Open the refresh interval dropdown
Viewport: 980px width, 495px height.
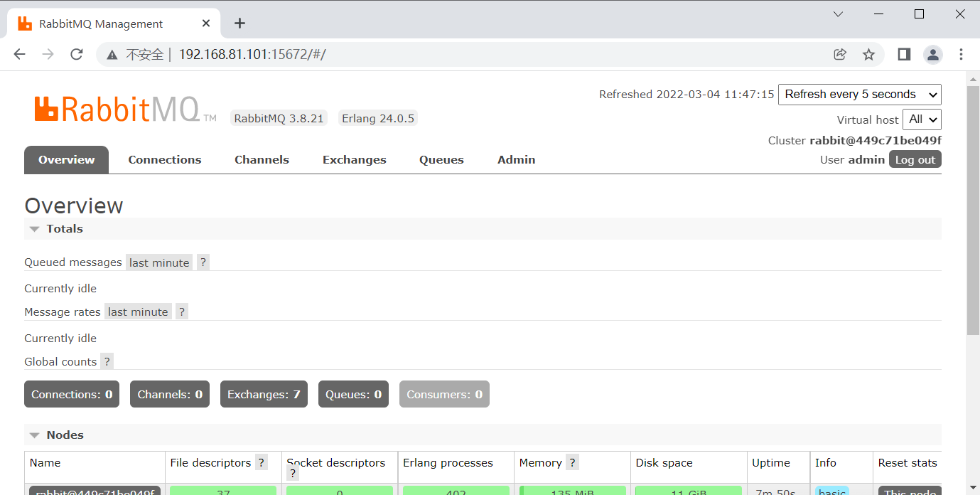click(860, 95)
